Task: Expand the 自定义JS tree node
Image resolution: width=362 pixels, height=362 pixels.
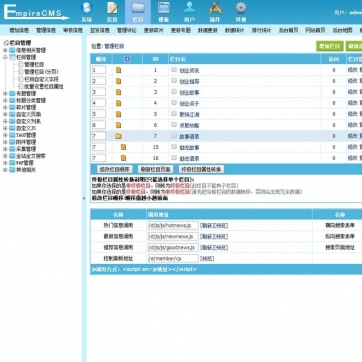Action: click(x=5, y=128)
